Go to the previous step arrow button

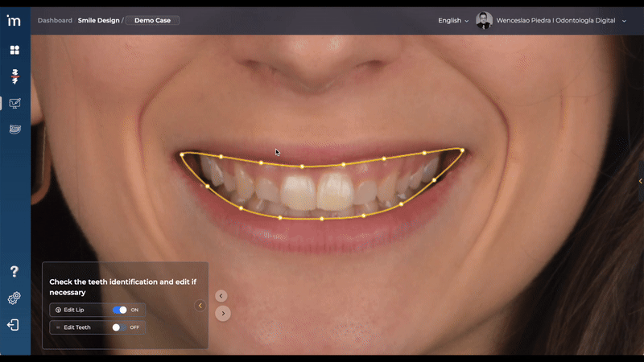pyautogui.click(x=222, y=296)
